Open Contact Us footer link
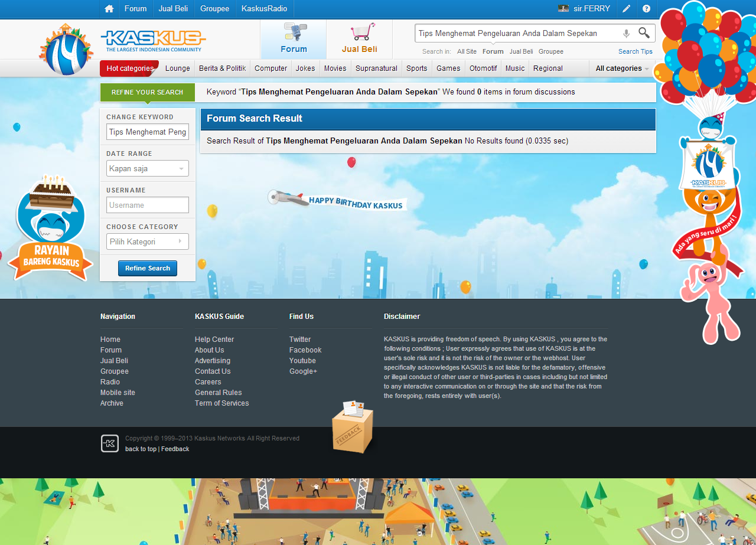 (x=213, y=371)
